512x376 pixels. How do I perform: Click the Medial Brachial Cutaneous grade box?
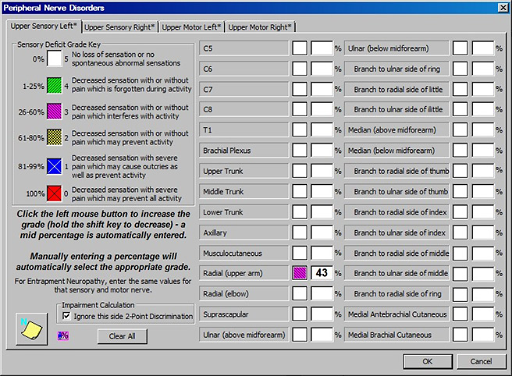(x=460, y=335)
